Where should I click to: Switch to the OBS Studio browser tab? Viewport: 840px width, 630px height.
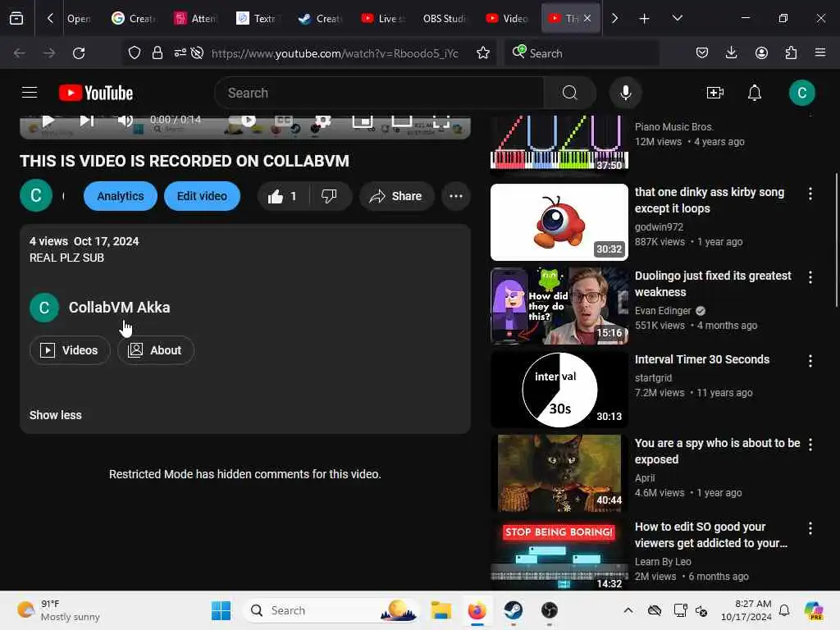point(444,18)
